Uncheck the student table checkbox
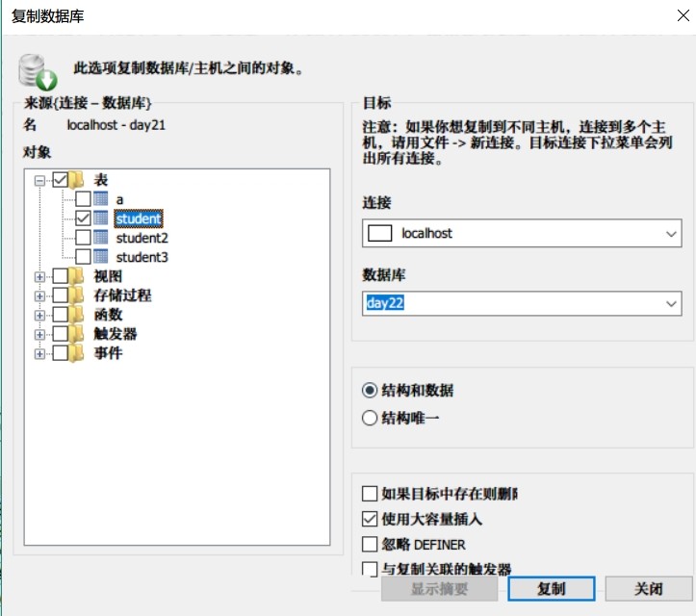Viewport: 696px width, 616px height. coord(83,218)
